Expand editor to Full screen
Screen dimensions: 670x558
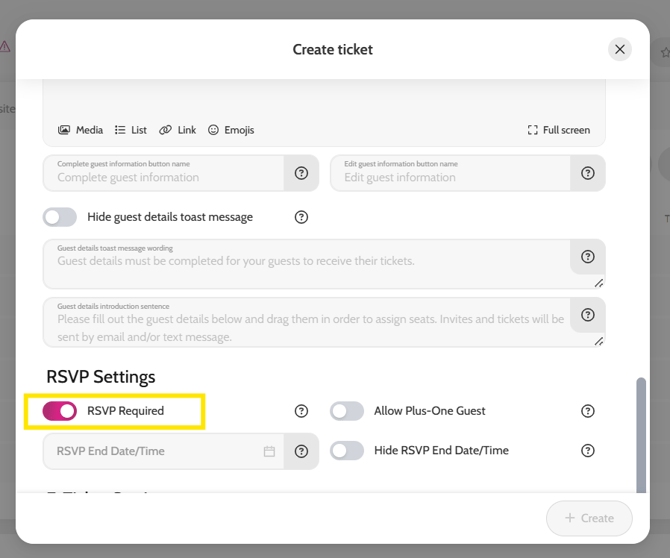(558, 130)
